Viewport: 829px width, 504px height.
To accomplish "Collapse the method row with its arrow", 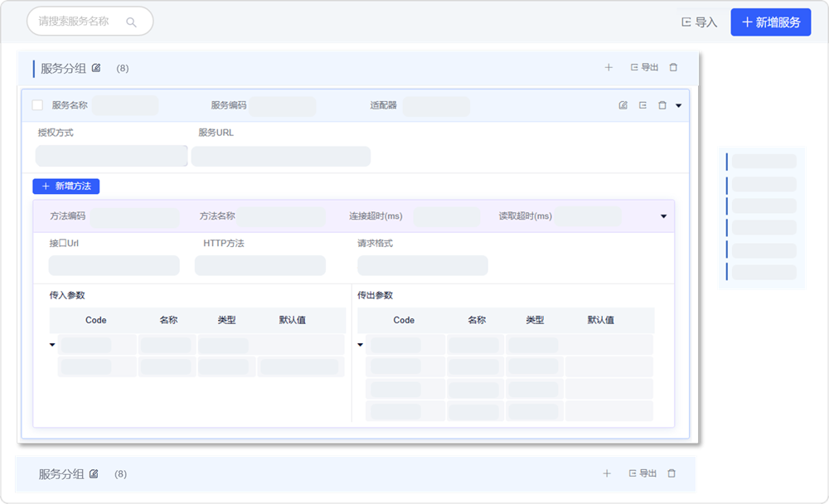I will (663, 216).
